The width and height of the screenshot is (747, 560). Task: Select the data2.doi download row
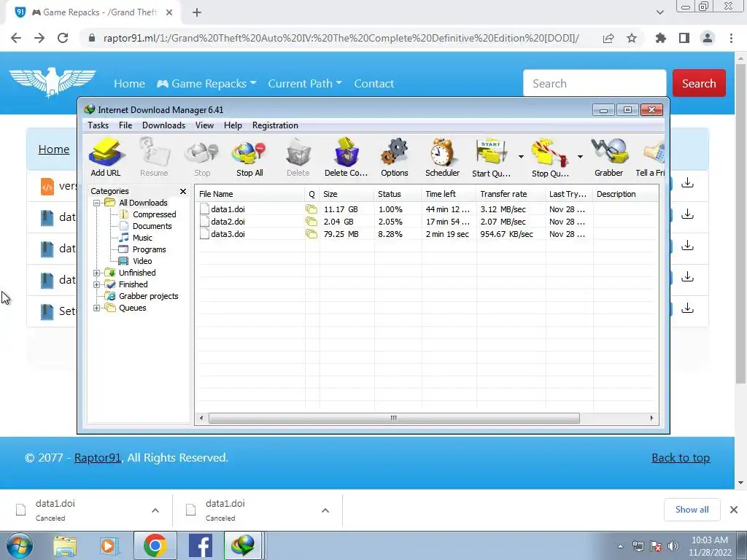coord(426,222)
